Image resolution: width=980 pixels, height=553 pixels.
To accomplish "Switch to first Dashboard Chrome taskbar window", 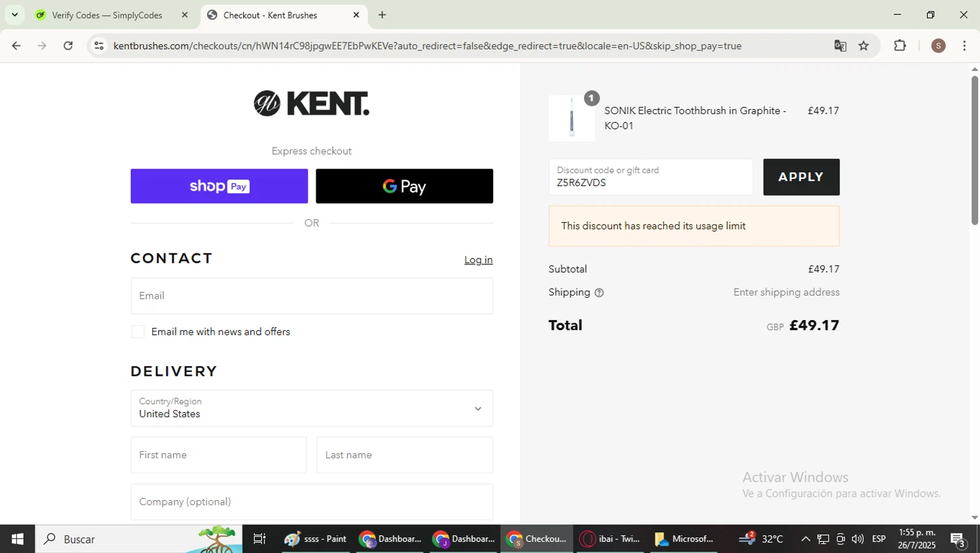I will pyautogui.click(x=390, y=539).
